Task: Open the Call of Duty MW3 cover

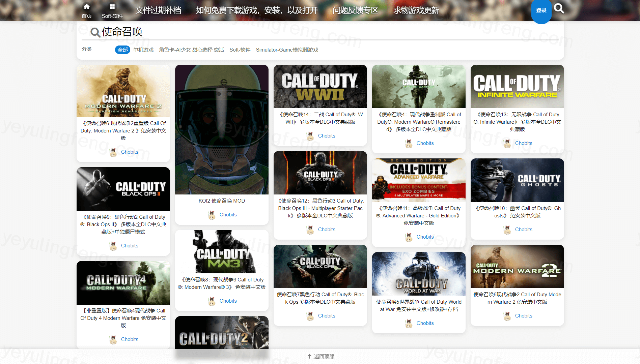Action: 222,252
